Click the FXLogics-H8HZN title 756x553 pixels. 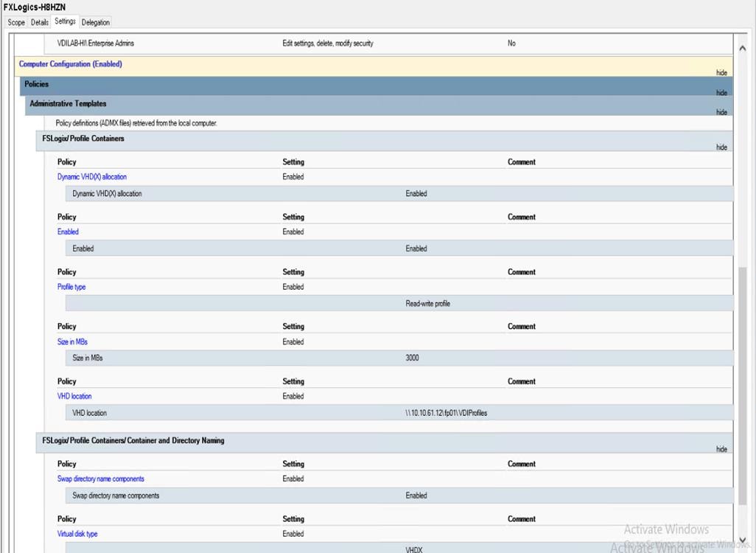pos(34,7)
